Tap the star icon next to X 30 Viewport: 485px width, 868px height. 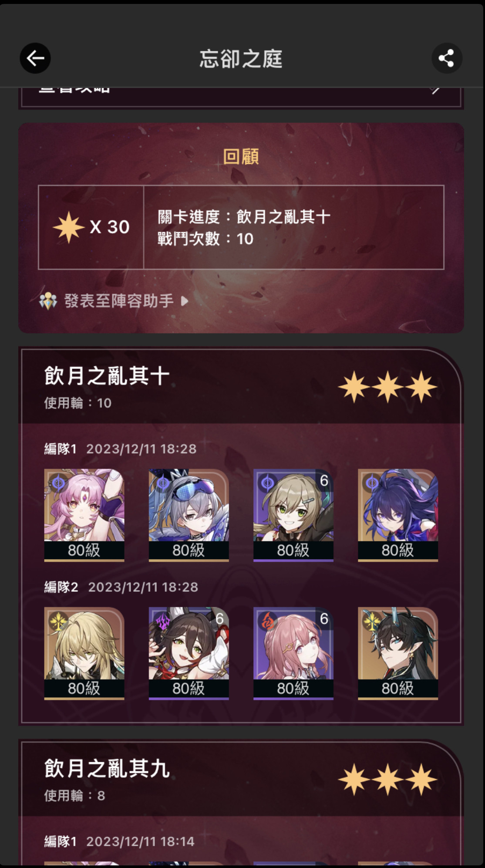[68, 227]
